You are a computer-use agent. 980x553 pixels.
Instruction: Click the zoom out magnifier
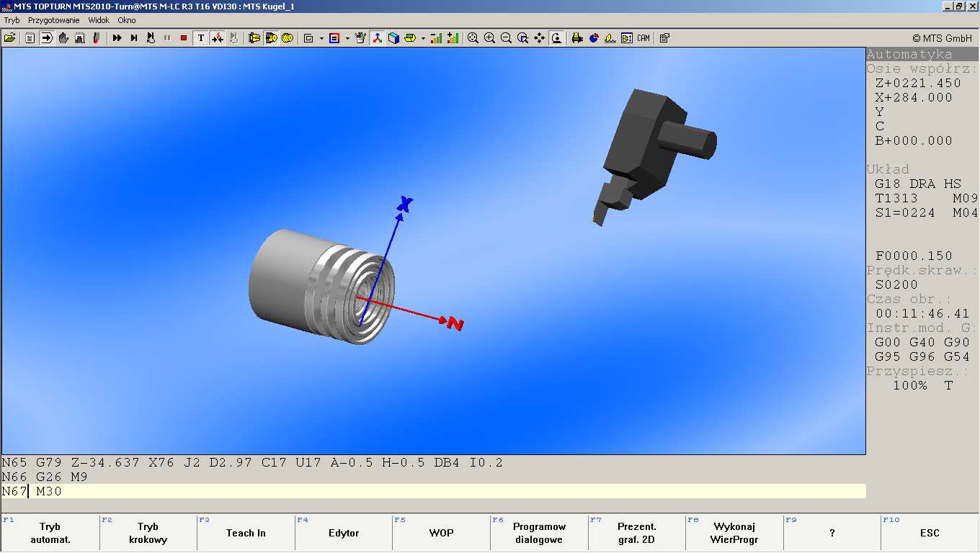506,38
